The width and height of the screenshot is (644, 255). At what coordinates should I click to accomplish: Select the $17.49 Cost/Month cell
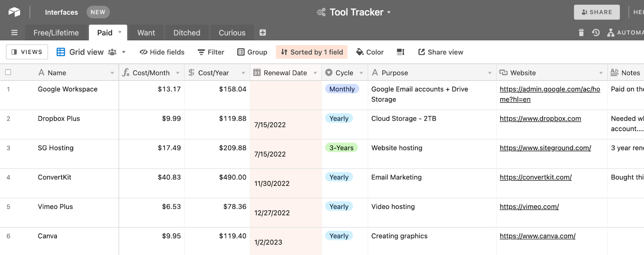(152, 154)
